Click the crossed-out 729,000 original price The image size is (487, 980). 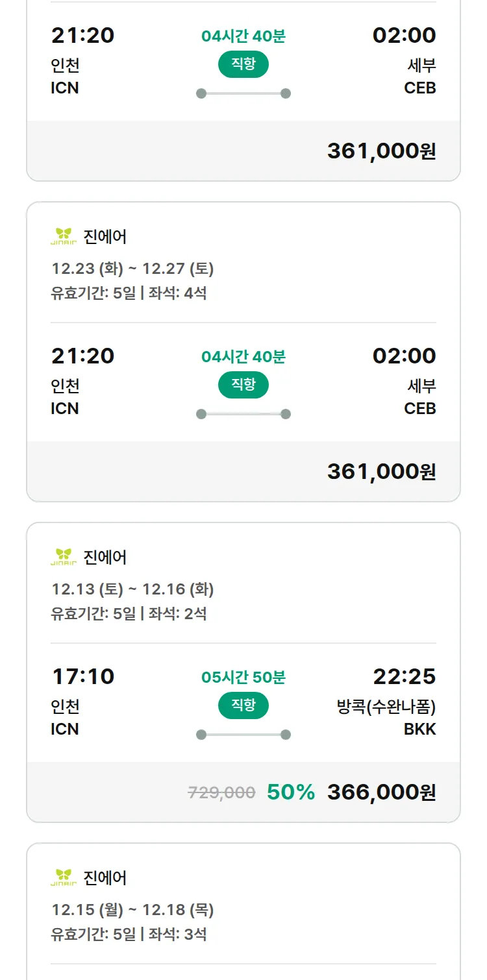221,792
